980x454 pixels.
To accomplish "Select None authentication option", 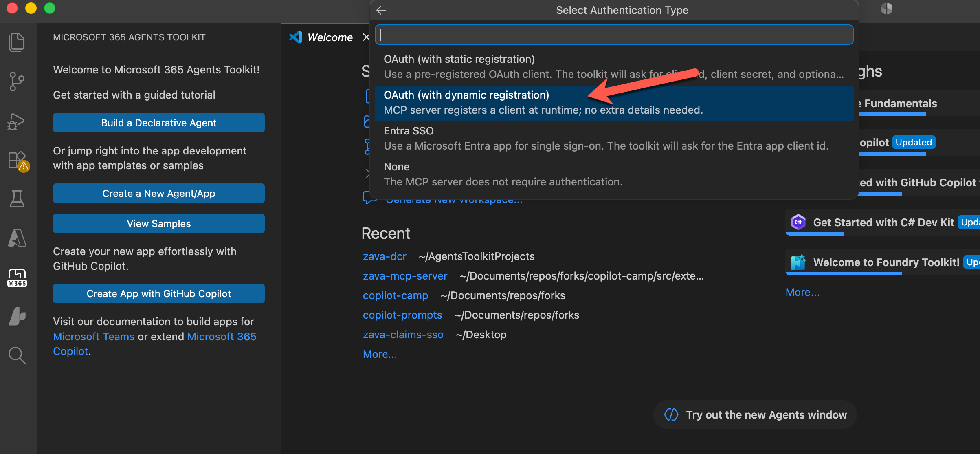I will click(614, 174).
